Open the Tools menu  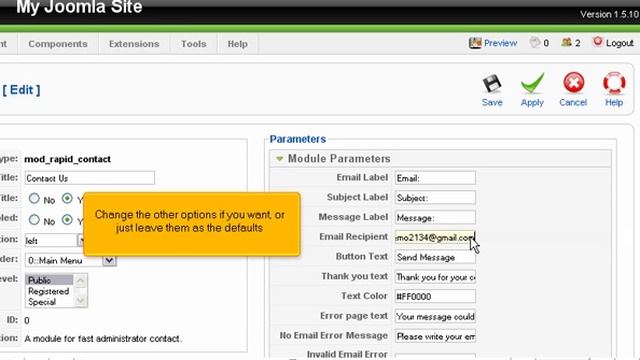tap(193, 44)
